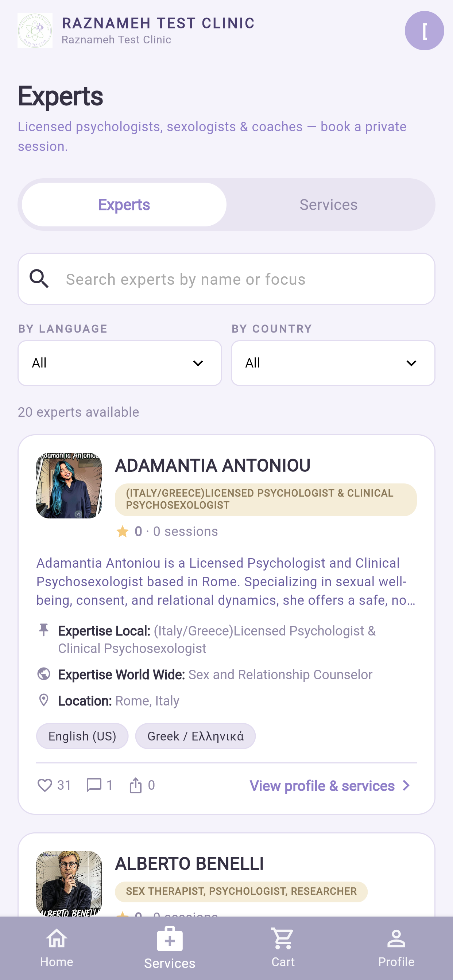Expand the By Country dropdown
The width and height of the screenshot is (453, 980).
pyautogui.click(x=333, y=363)
